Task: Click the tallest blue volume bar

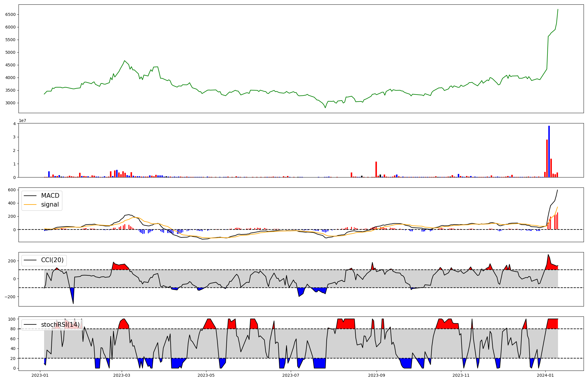Action: (x=549, y=151)
